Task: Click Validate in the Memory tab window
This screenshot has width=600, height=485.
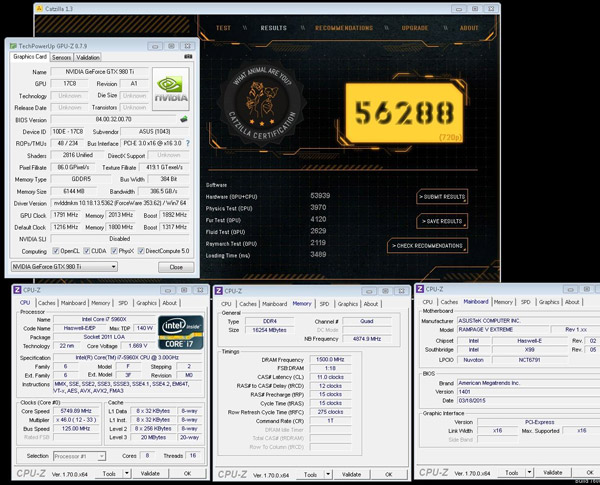Action: click(351, 474)
